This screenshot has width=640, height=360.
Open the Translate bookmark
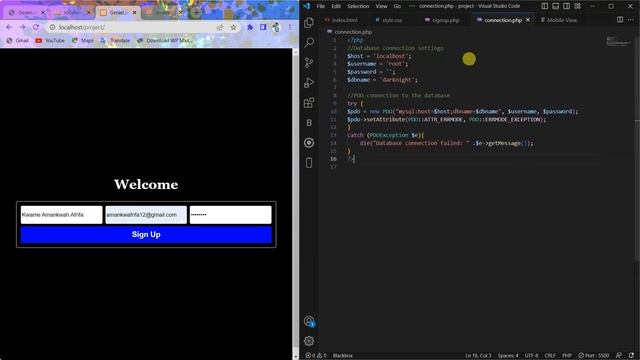pyautogui.click(x=115, y=40)
